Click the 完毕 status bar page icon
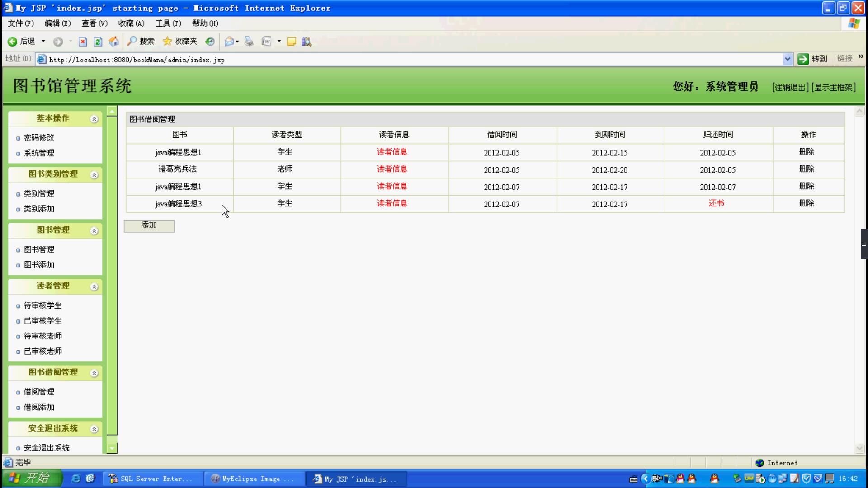The image size is (868, 488). (8, 462)
